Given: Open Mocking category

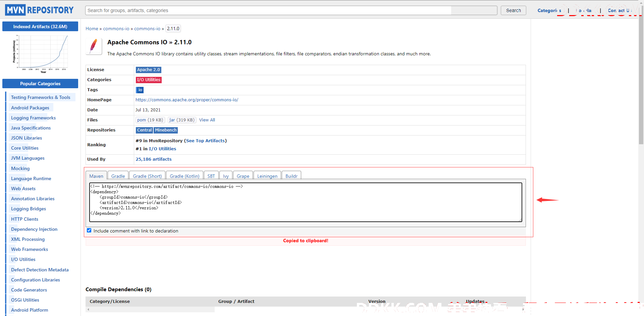Looking at the screenshot, I should (x=20, y=168).
